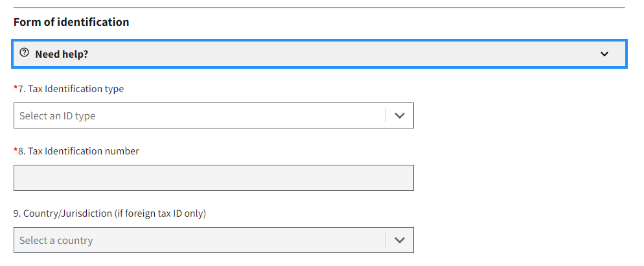Click the red asterisk before field 7
Viewport: 644px width, 266px height.
[16, 89]
